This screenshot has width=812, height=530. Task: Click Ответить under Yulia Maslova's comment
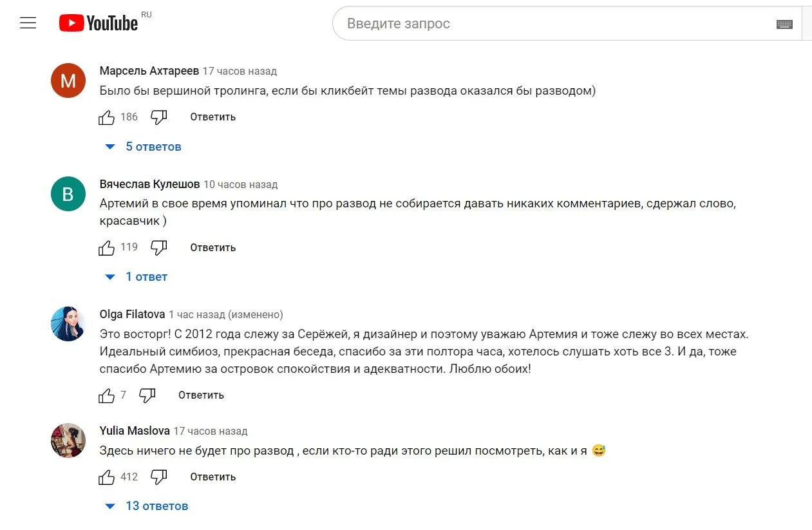[212, 477]
